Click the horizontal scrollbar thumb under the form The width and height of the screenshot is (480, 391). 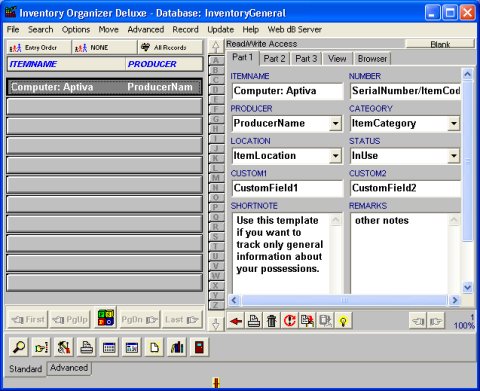pos(344,300)
